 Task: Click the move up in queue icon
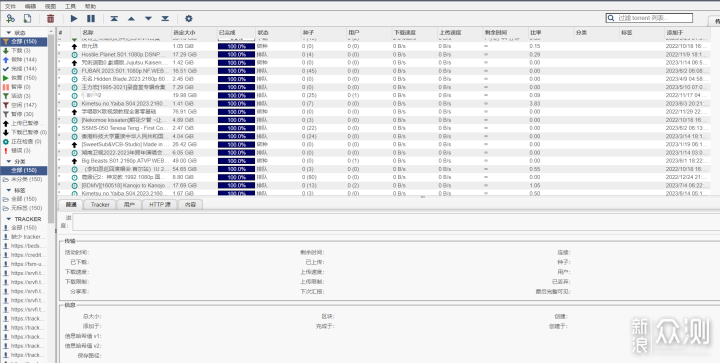pyautogui.click(x=131, y=18)
